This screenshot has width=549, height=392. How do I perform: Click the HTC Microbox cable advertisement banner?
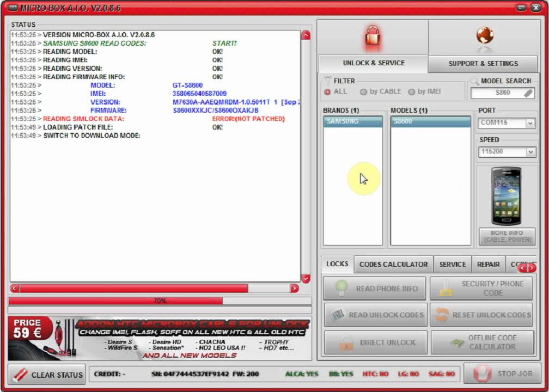click(160, 339)
